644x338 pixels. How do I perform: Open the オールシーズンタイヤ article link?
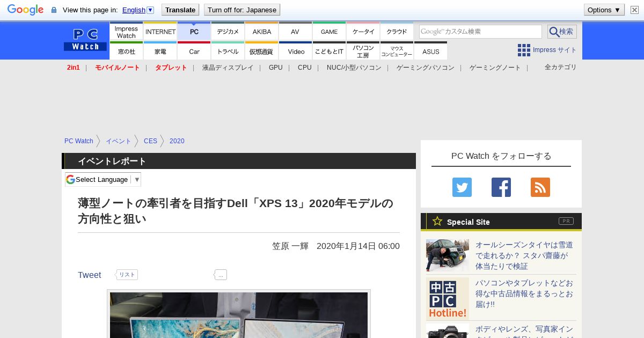click(x=524, y=255)
